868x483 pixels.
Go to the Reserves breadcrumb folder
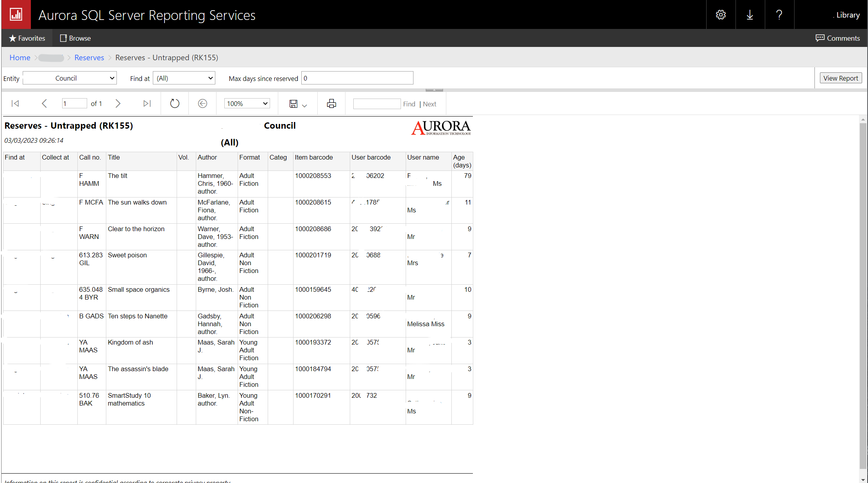[89, 57]
